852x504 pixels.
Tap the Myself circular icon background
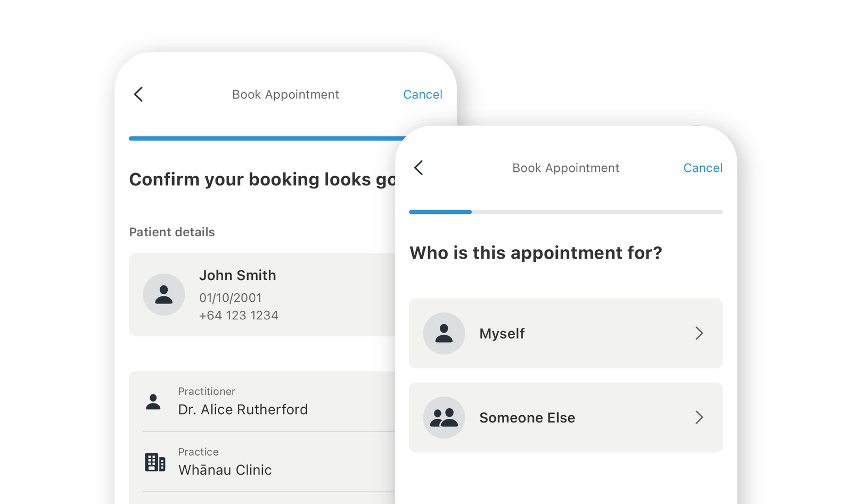pos(444,334)
